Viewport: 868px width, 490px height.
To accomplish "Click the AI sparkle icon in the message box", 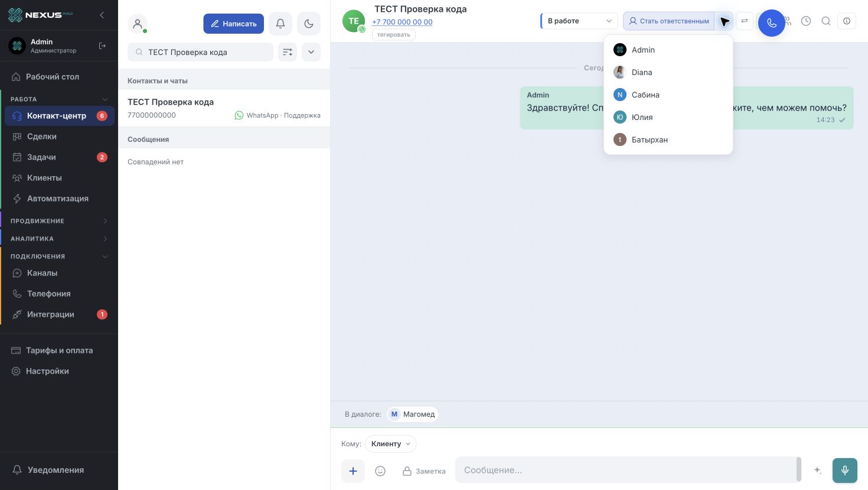I will tap(818, 470).
